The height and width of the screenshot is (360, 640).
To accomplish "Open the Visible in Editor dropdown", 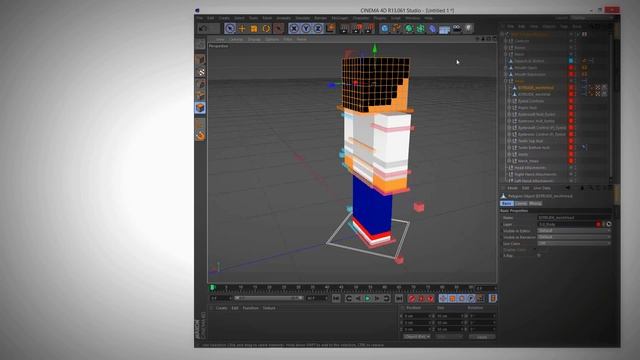I will (574, 231).
